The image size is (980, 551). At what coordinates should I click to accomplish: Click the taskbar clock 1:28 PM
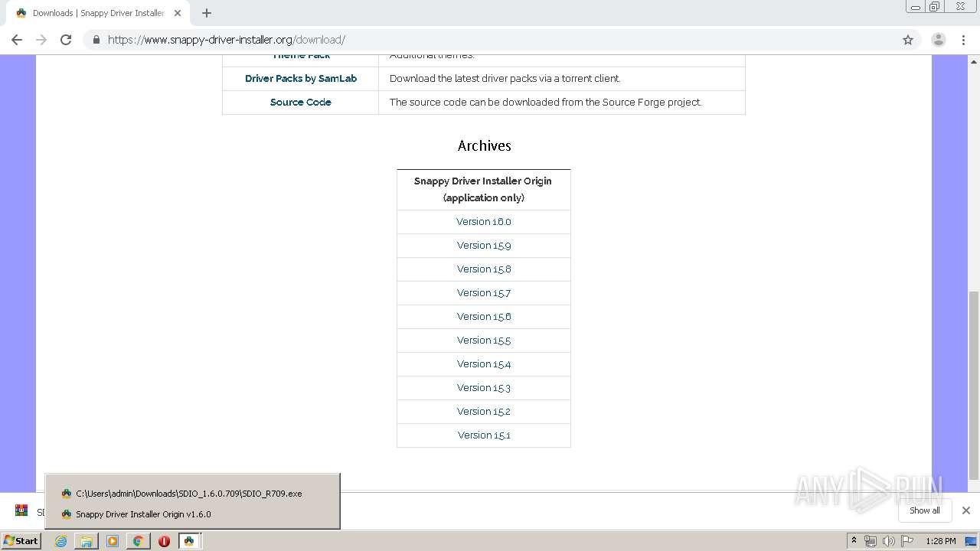click(x=940, y=541)
